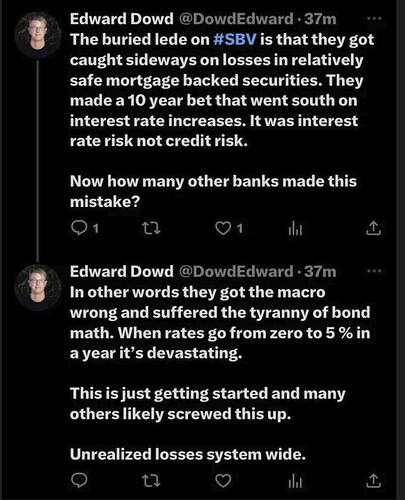Open more options on the second tweet

click(374, 271)
